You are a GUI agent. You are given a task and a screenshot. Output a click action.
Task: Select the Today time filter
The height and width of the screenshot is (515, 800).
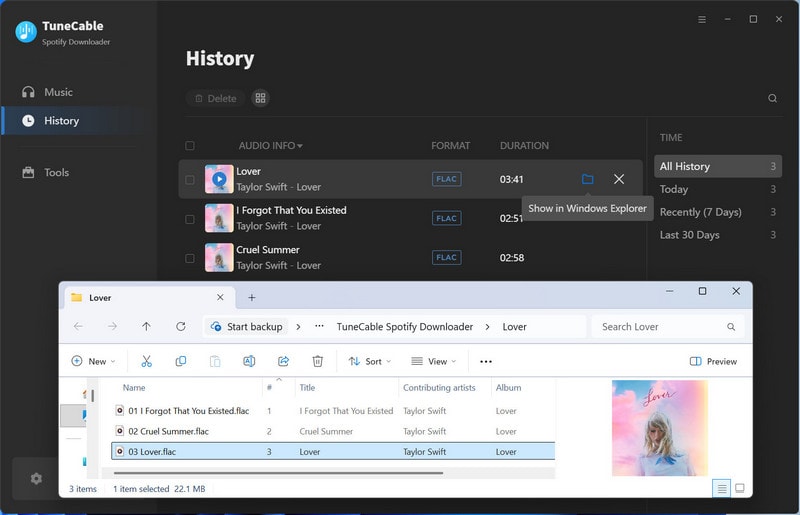point(717,189)
